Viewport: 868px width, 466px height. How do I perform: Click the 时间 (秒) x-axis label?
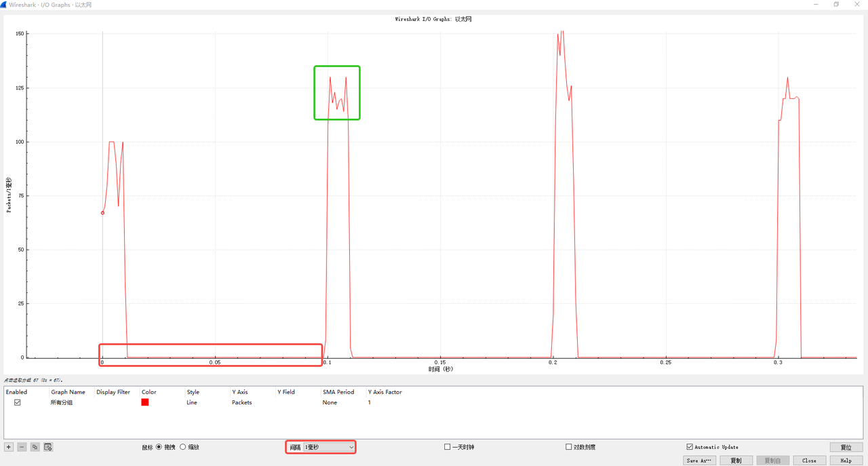click(x=441, y=369)
